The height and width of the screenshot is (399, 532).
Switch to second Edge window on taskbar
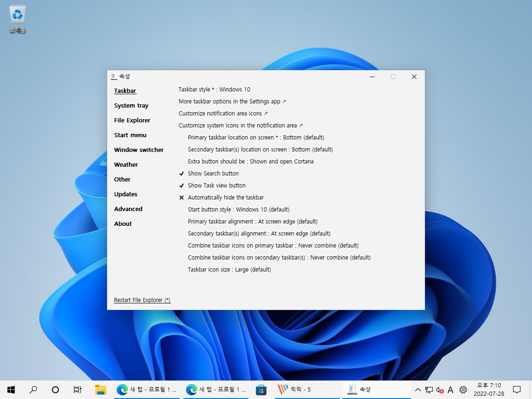216,390
